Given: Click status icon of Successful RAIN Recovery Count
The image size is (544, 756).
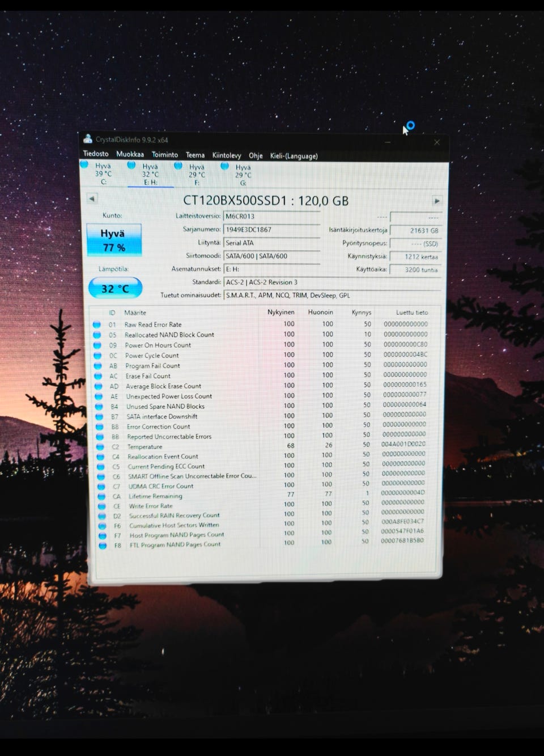Looking at the screenshot, I should coord(102,516).
